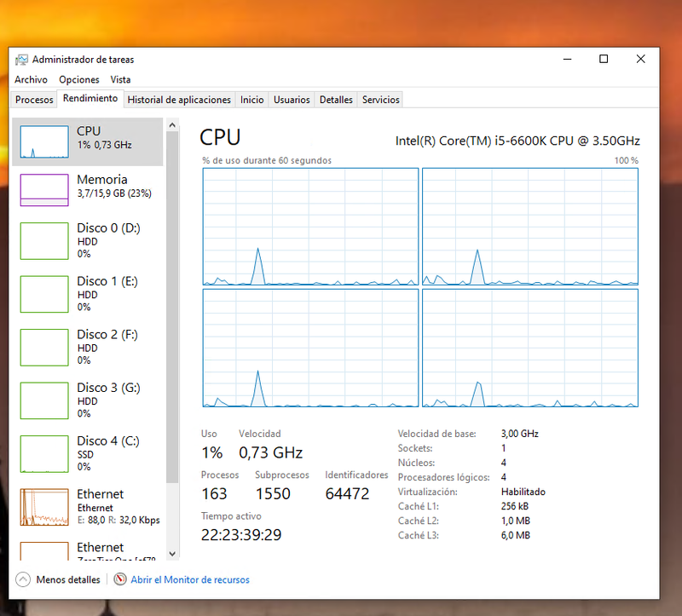Open Disco 4 (C:) SSD performance
Screen dimensions: 682x616
point(88,454)
